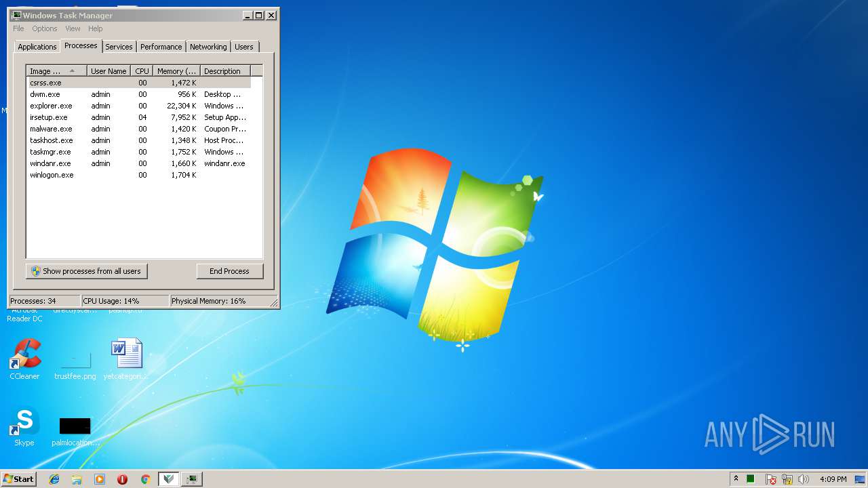Select the winlogon.exe process row
The image size is (868, 488).
click(x=139, y=175)
